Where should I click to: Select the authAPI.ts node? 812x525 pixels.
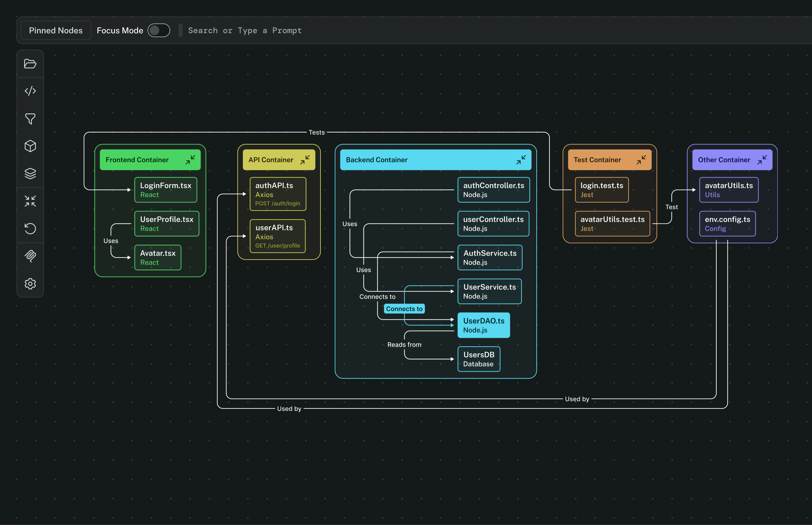coord(278,194)
